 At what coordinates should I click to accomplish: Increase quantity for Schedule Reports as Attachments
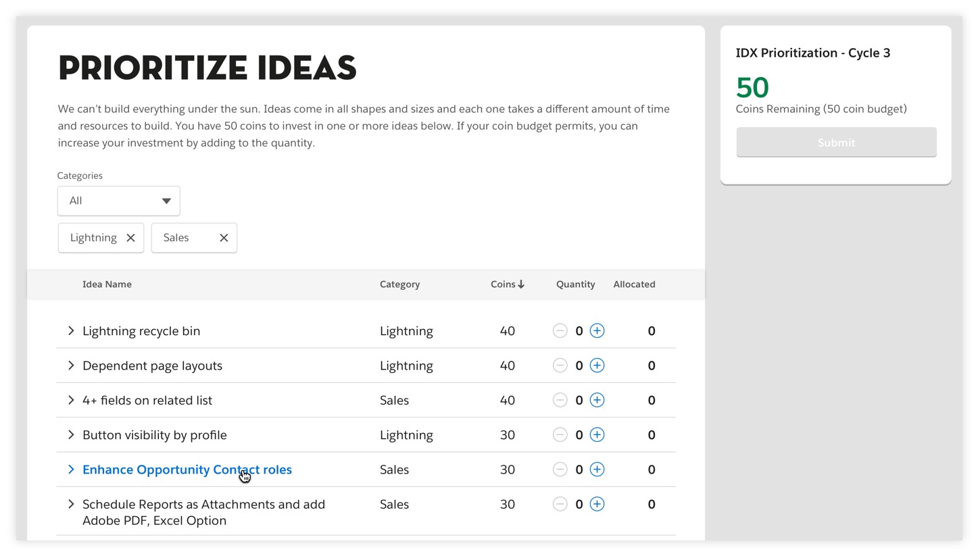(x=597, y=505)
